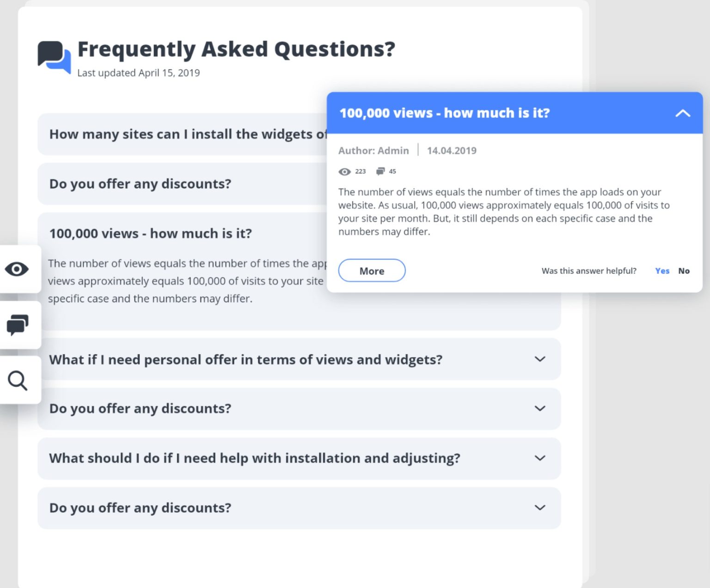Image resolution: width=710 pixels, height=588 pixels.
Task: Click the 'Author: Admin' label
Action: pyautogui.click(x=373, y=150)
